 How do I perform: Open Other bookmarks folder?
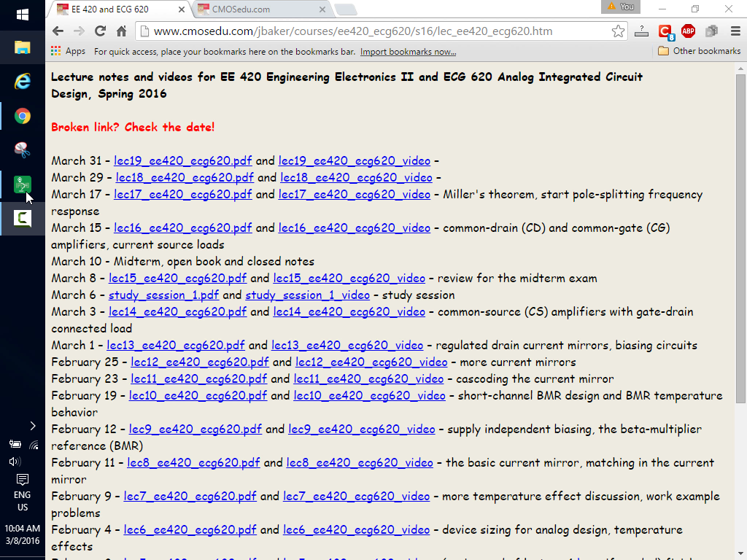[x=699, y=51]
